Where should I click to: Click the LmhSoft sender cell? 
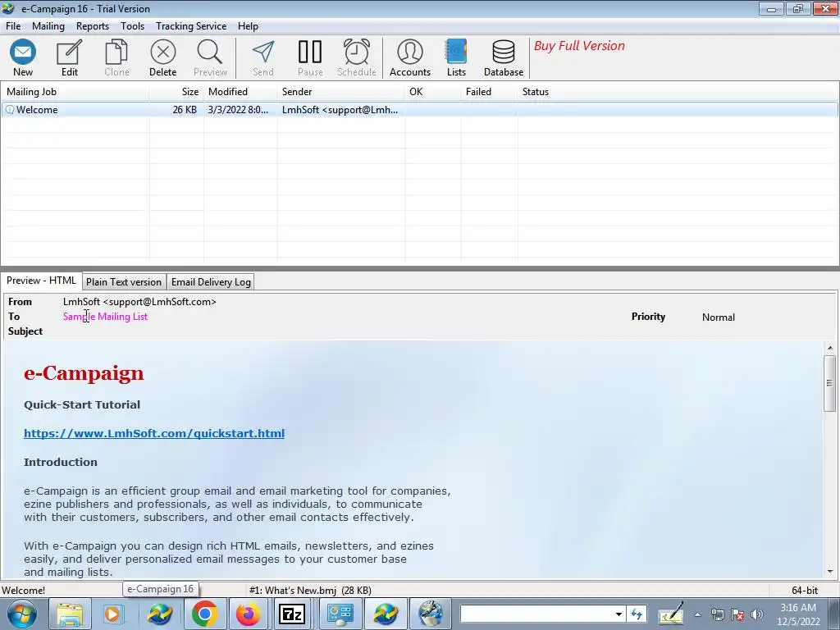[x=340, y=110]
